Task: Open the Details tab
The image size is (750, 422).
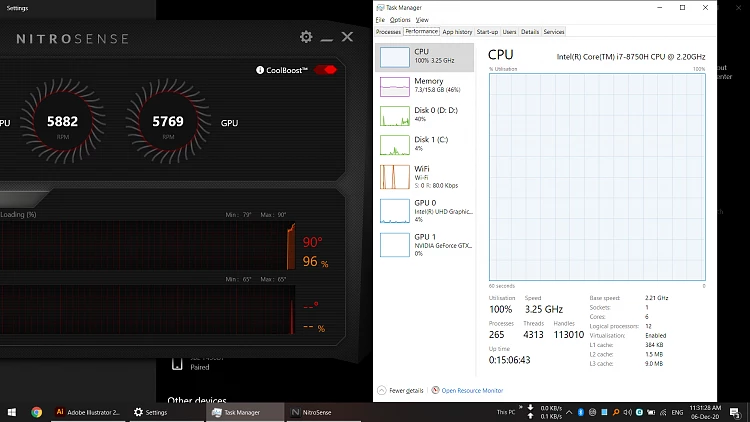Action: 529,32
